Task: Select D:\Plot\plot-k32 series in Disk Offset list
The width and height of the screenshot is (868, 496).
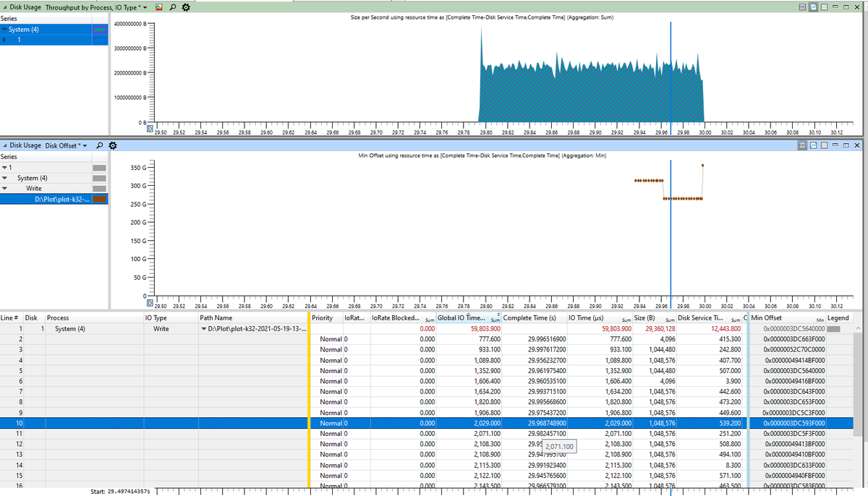Action: tap(54, 199)
